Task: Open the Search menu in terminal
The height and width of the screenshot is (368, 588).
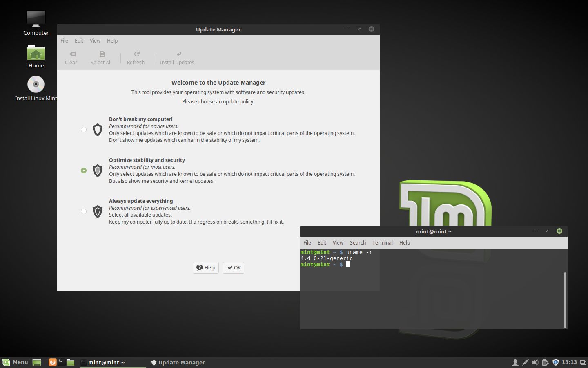Action: (358, 242)
